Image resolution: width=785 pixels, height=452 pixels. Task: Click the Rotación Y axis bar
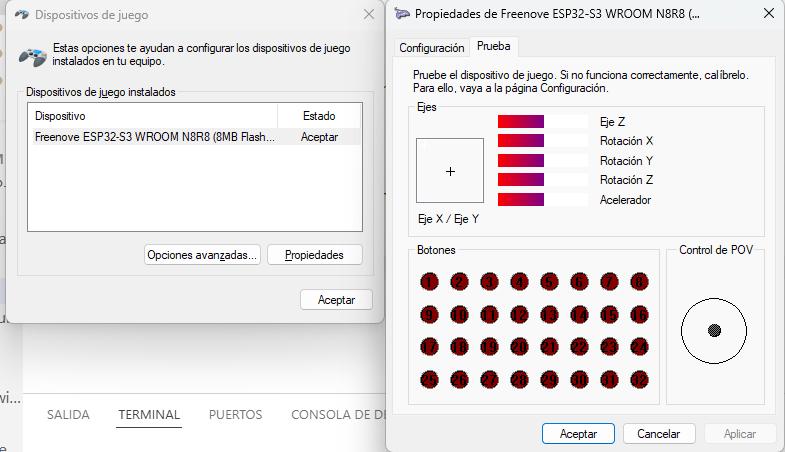[x=543, y=161]
